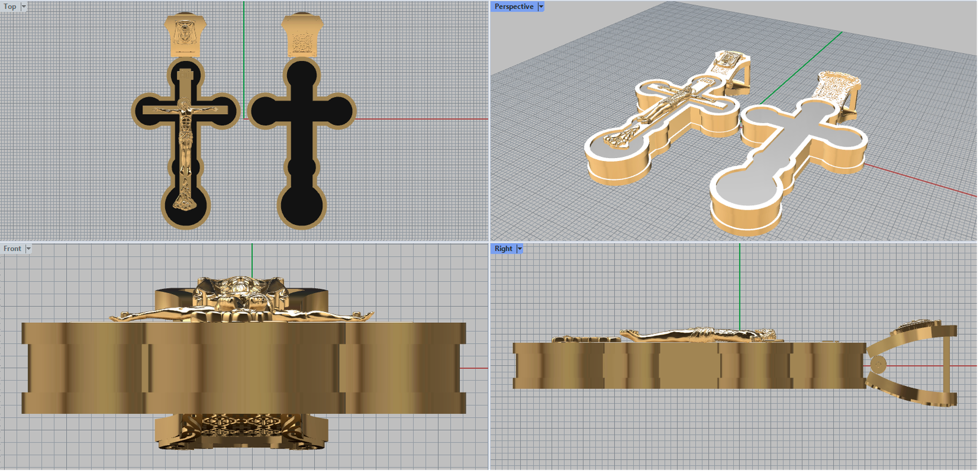The width and height of the screenshot is (980, 473).
Task: Select the Front viewport title label
Action: [x=12, y=249]
